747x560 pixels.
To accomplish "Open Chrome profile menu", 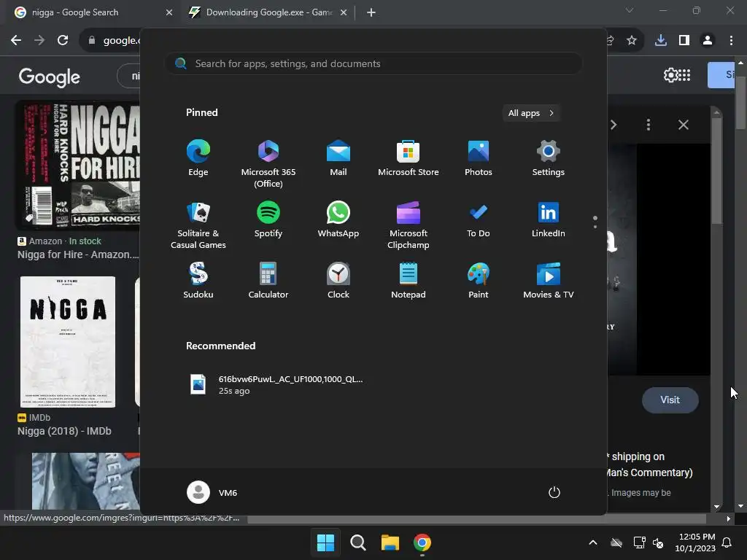I will click(708, 41).
